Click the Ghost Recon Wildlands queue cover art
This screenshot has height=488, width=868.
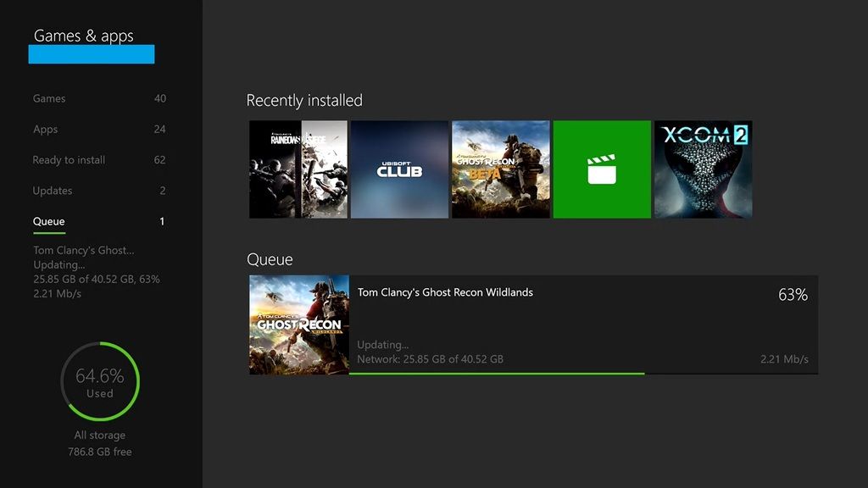pos(299,324)
